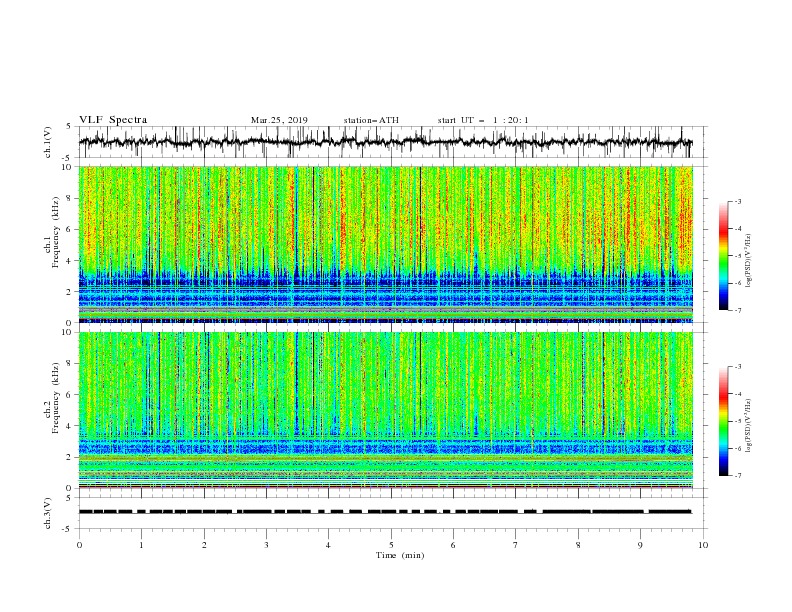792x612 pixels.
Task: Click the "ch.1 Frequency (kHz)" axis label
Action: click(52, 233)
